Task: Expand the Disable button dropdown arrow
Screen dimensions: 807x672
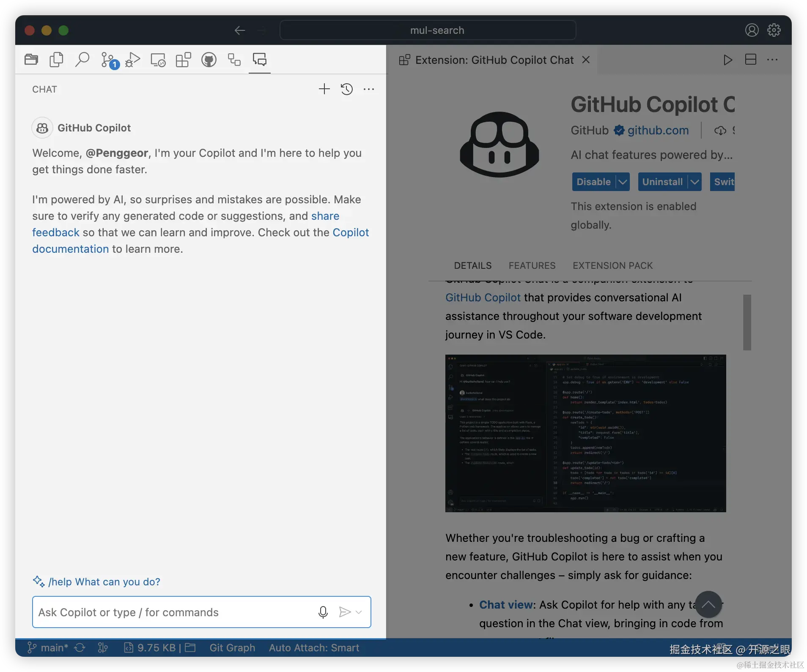Action: tap(623, 182)
